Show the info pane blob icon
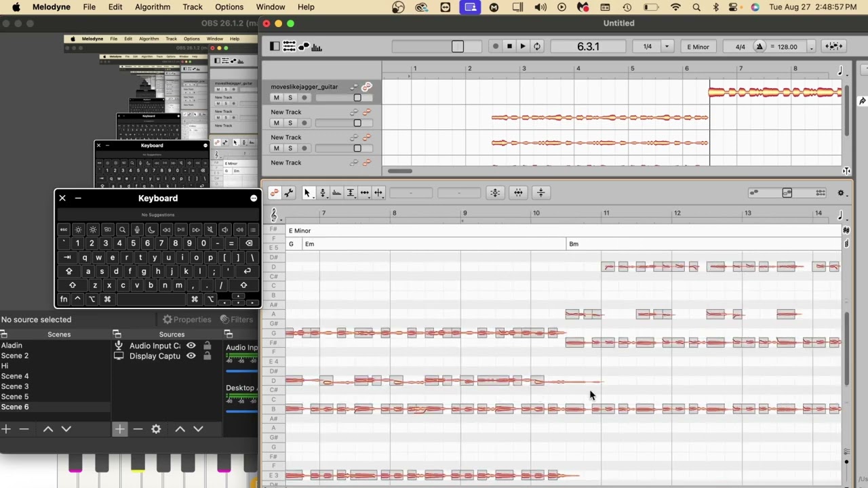 [x=304, y=46]
